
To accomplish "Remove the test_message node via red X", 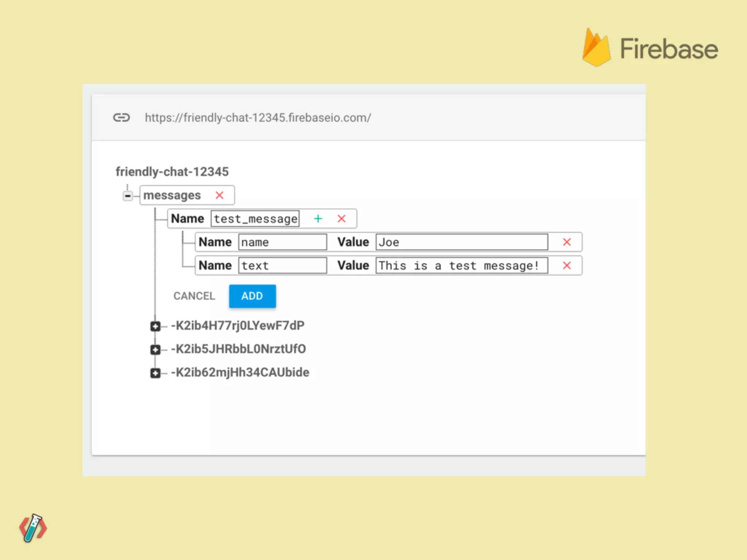I will click(341, 218).
